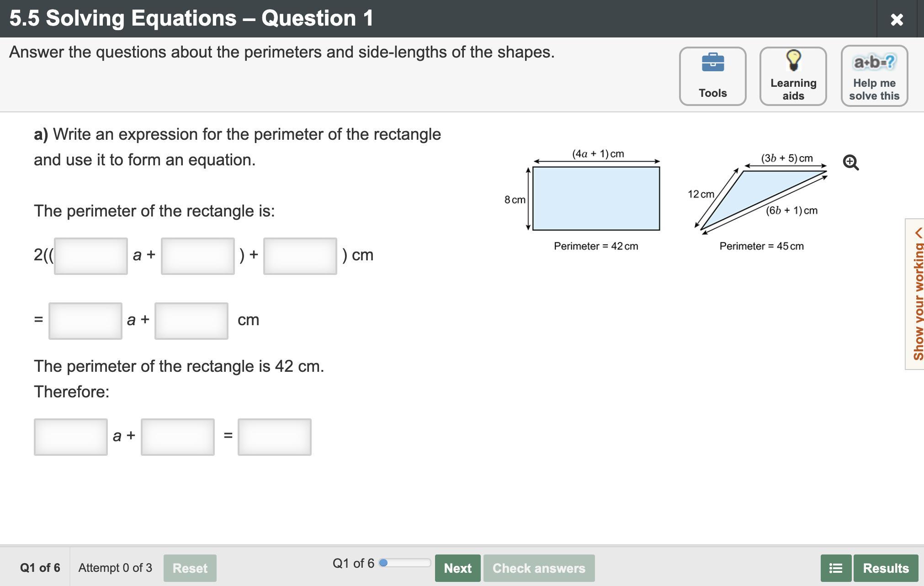Click the rectangle diagram image
Image resolution: width=924 pixels, height=586 pixels.
[596, 198]
